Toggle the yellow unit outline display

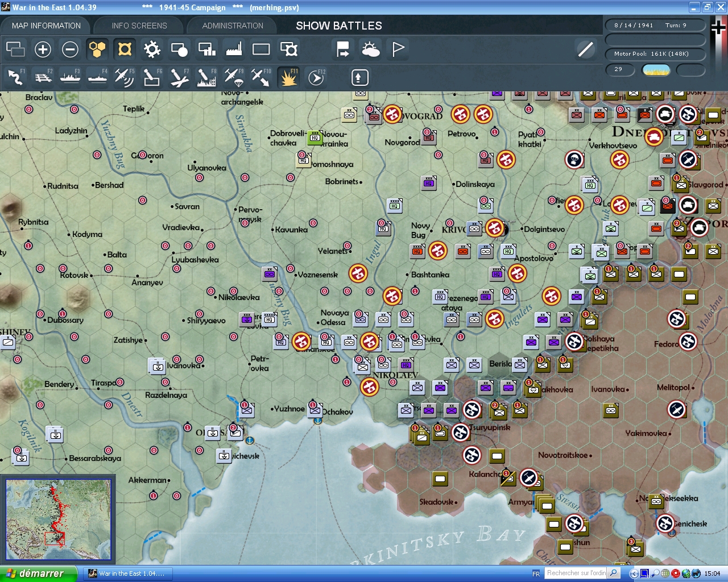point(125,49)
